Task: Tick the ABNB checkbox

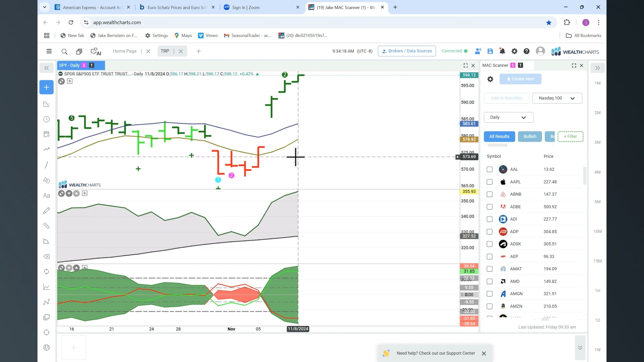Action: pyautogui.click(x=489, y=194)
